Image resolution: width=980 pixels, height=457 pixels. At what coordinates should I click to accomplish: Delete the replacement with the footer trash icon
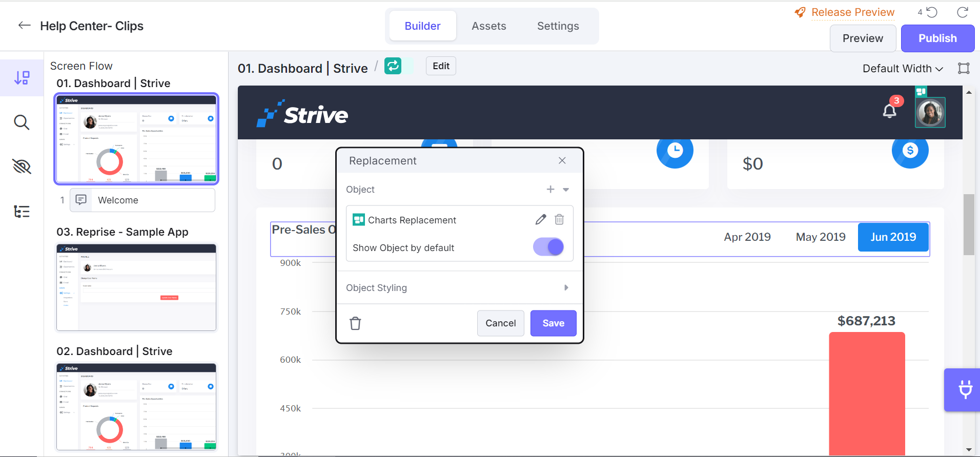click(355, 323)
